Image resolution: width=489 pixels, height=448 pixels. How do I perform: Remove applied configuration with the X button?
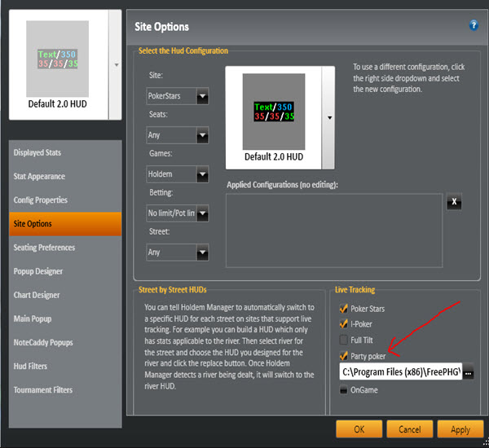454,202
